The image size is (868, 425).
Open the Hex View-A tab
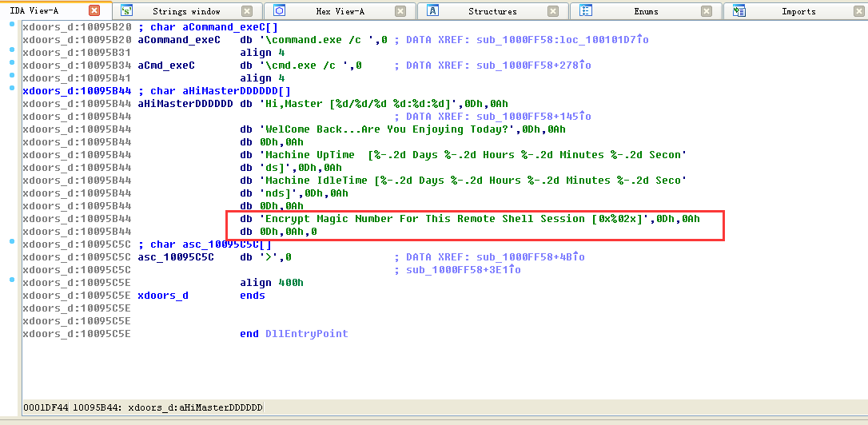pos(340,11)
